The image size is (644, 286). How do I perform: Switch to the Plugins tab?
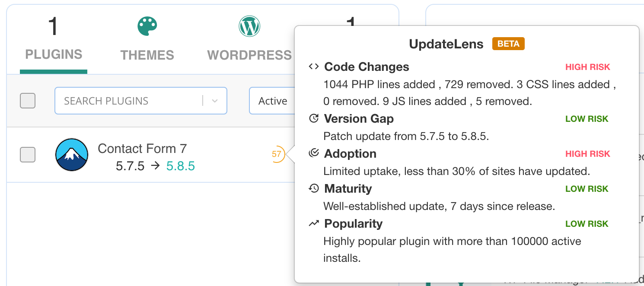[54, 54]
